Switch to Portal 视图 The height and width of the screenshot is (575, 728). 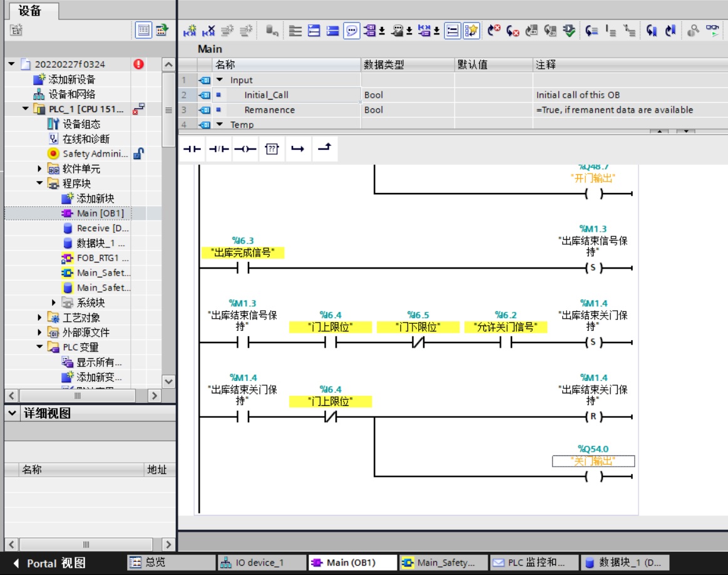coord(49,563)
